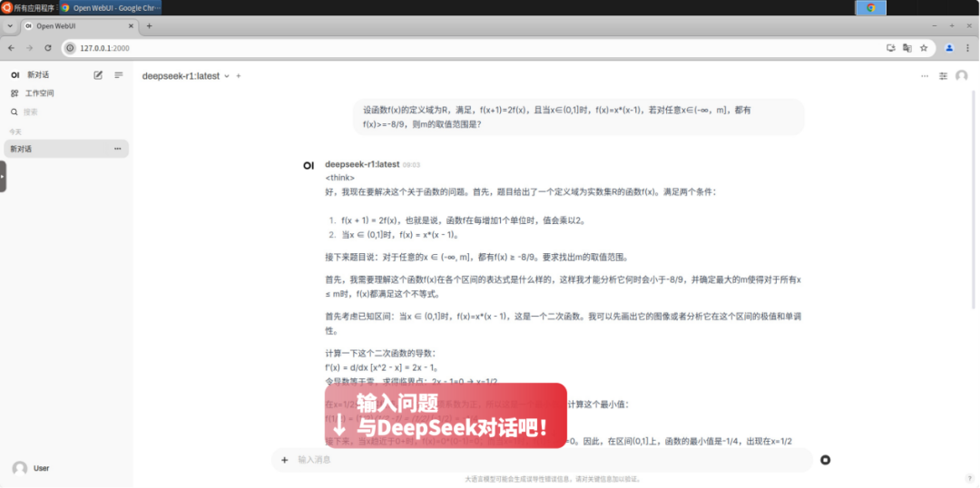
Task: Click the 今天 section label
Action: [x=15, y=132]
